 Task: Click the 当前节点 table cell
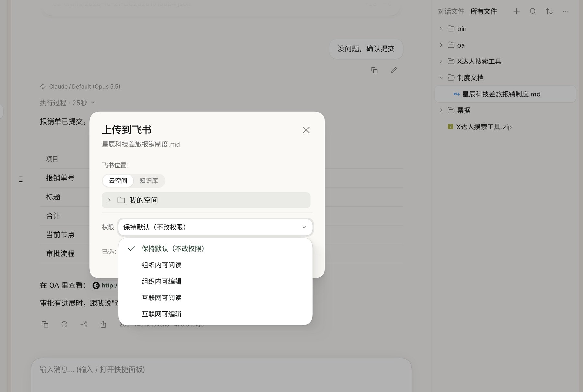click(x=60, y=235)
